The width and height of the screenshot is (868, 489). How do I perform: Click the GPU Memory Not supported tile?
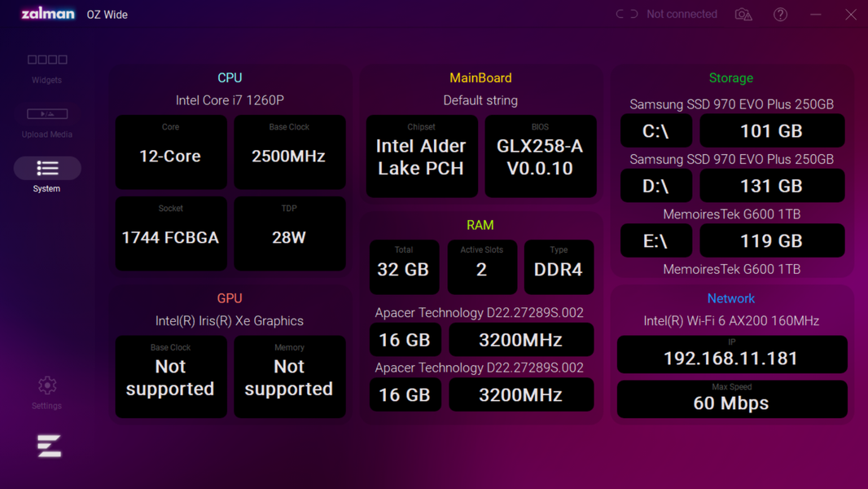290,377
